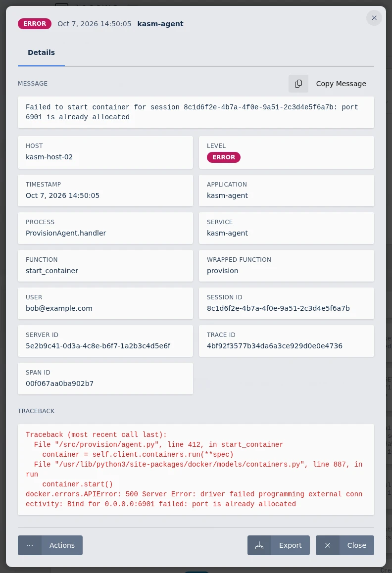Select the function value start_container

click(52, 271)
